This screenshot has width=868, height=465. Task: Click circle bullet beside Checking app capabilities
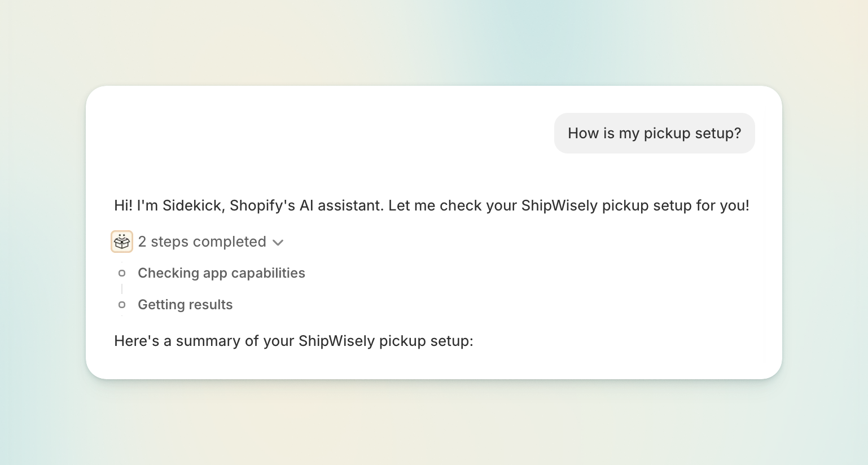pyautogui.click(x=122, y=273)
